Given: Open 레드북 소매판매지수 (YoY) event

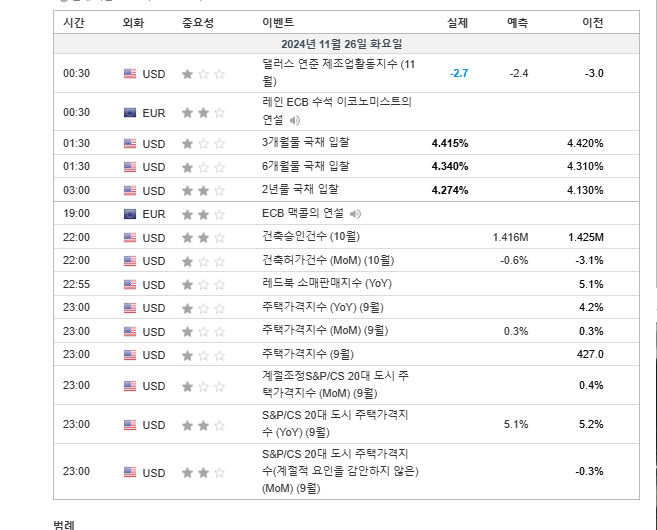Looking at the screenshot, I should pos(327,283).
